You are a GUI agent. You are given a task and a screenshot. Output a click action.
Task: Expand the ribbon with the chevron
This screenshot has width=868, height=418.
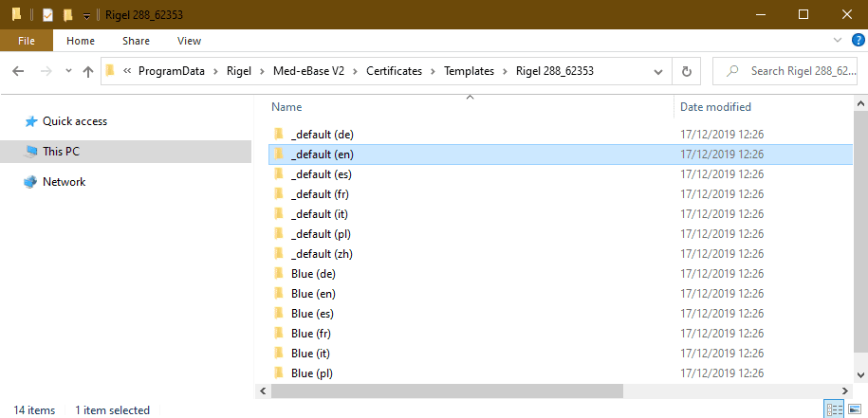837,41
